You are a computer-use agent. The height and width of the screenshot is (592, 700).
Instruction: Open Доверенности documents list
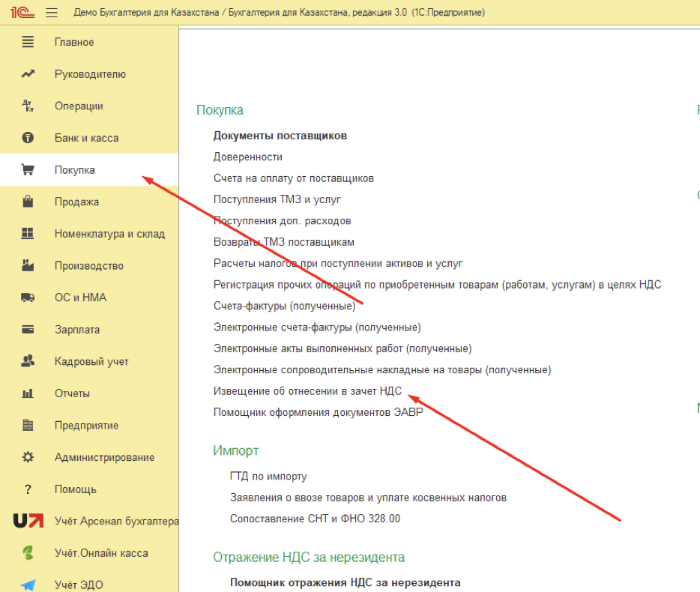pyautogui.click(x=247, y=157)
